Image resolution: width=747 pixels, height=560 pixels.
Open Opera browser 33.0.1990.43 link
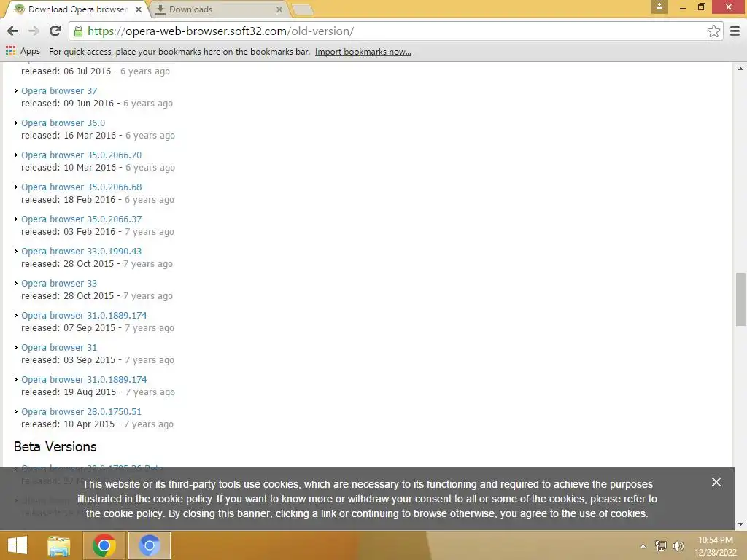82,251
